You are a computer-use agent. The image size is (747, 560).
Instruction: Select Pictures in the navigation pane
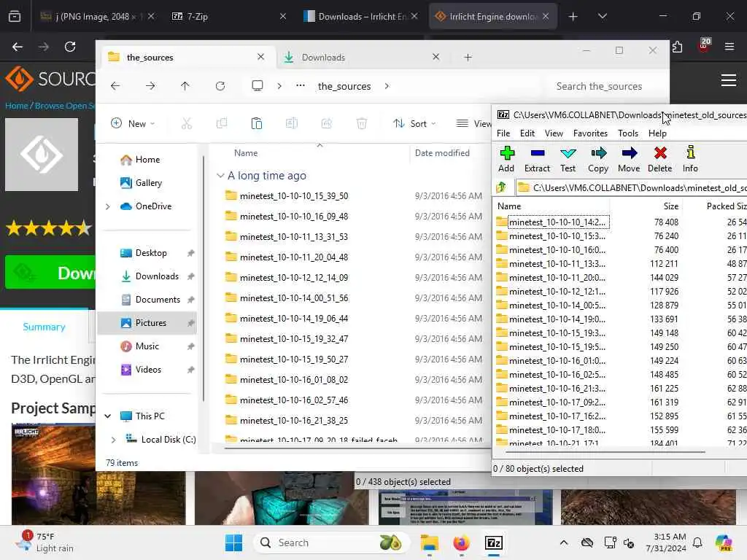coord(147,323)
